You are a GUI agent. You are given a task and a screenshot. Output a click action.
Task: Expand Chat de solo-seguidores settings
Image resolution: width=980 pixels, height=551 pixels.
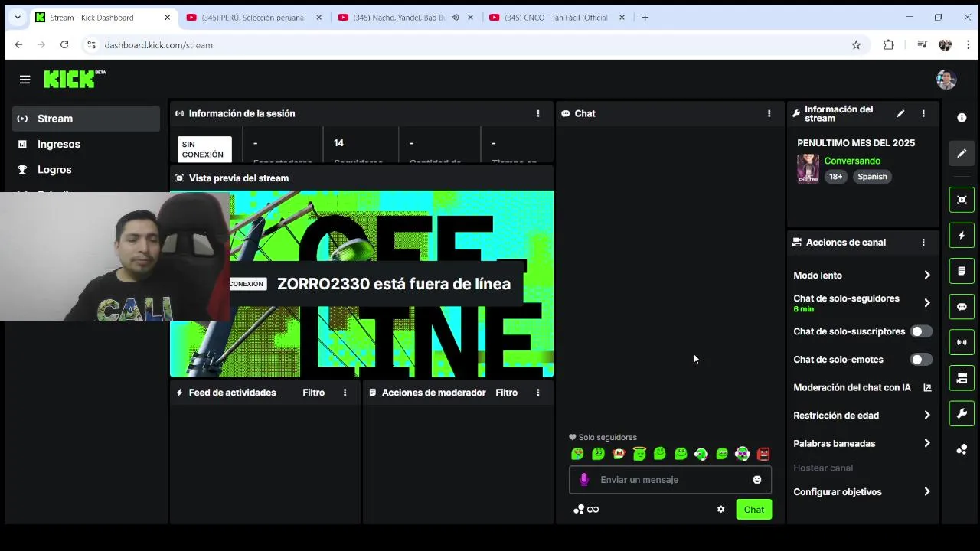pyautogui.click(x=862, y=303)
